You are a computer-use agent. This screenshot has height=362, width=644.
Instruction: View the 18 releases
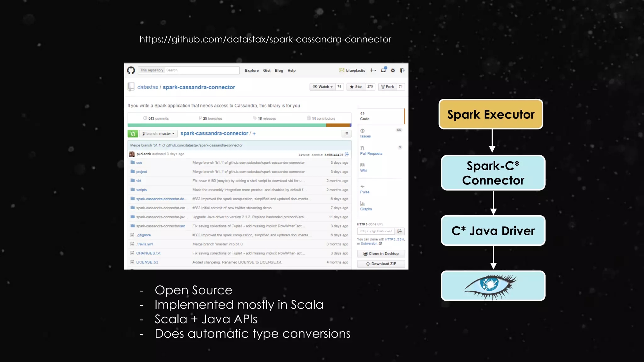264,118
